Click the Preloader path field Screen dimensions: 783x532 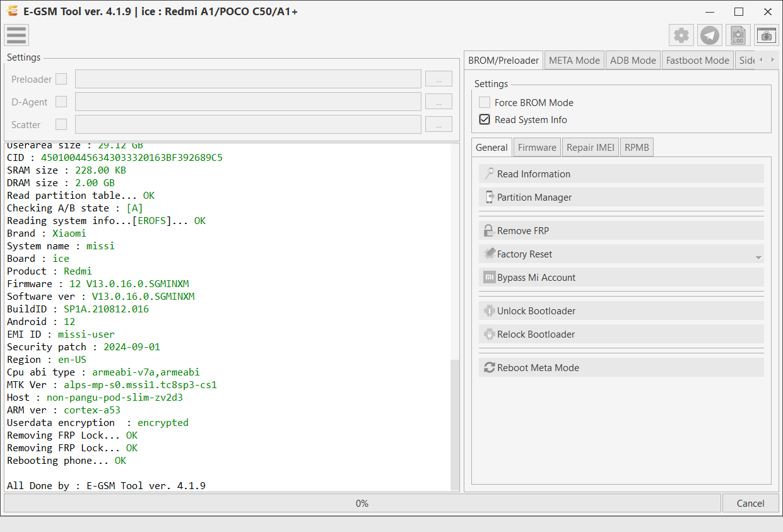(248, 79)
